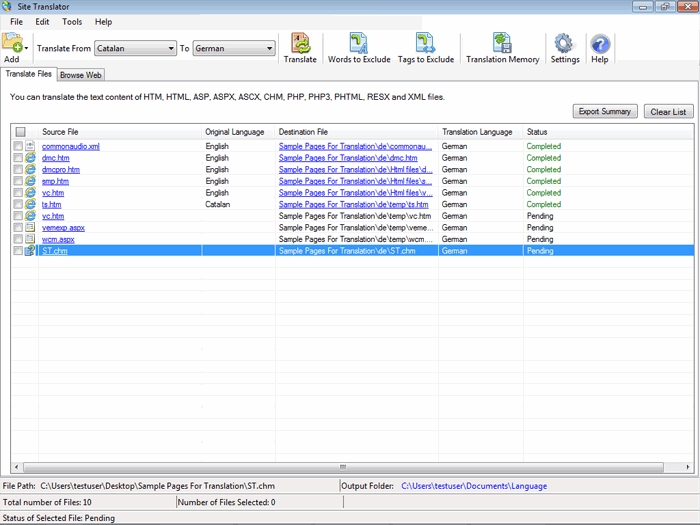Click Total number of Files: 10 text

click(x=47, y=502)
